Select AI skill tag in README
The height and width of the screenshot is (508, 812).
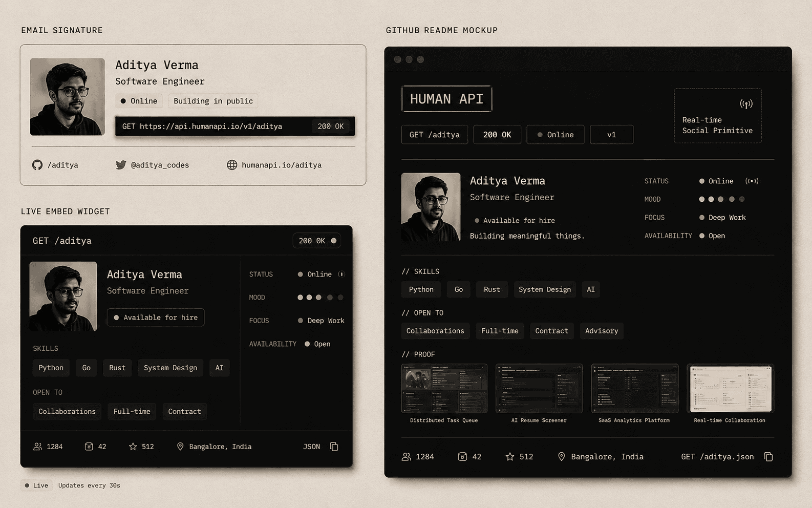point(591,289)
